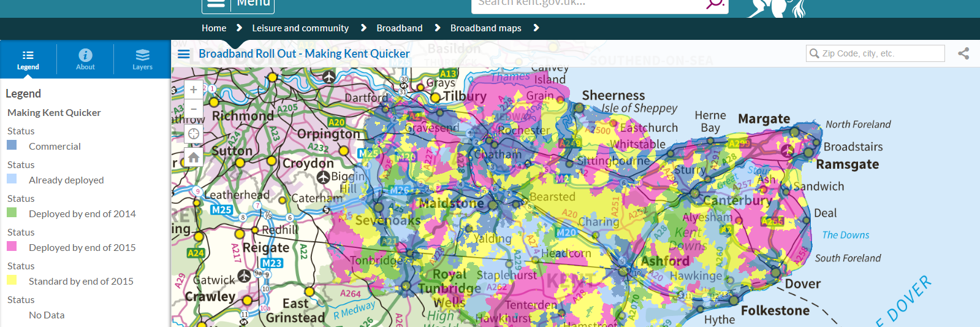Viewport: 980px width, 327px height.
Task: Open the share map icon
Action: (x=963, y=53)
